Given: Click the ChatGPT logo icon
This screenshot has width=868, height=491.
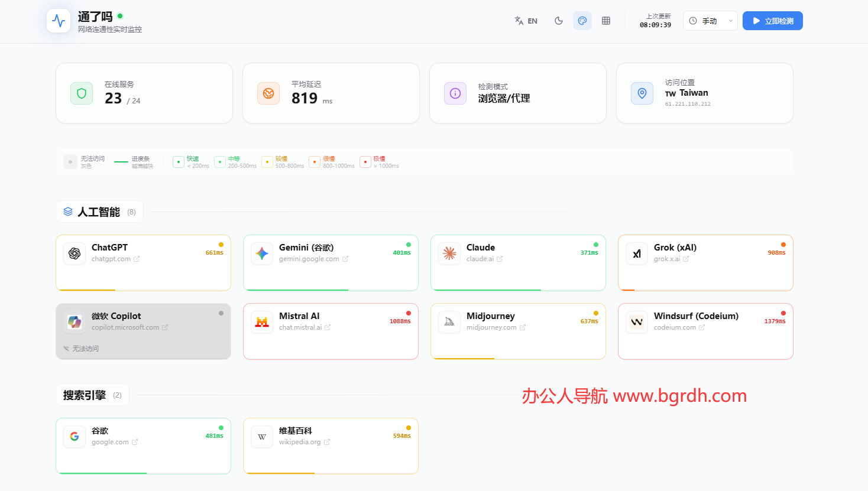Looking at the screenshot, I should 75,253.
